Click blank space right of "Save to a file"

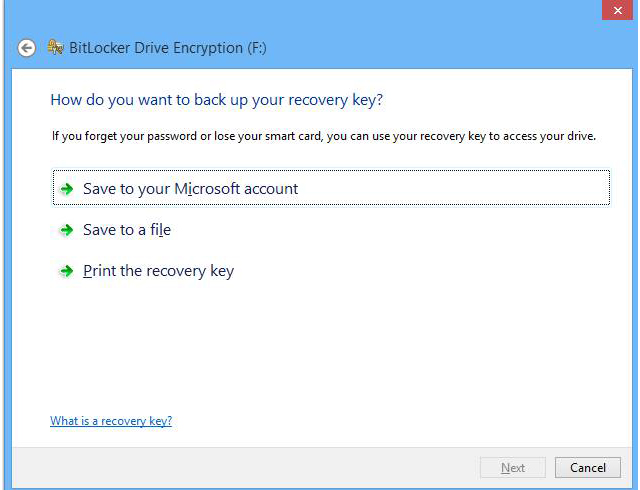[x=400, y=230]
